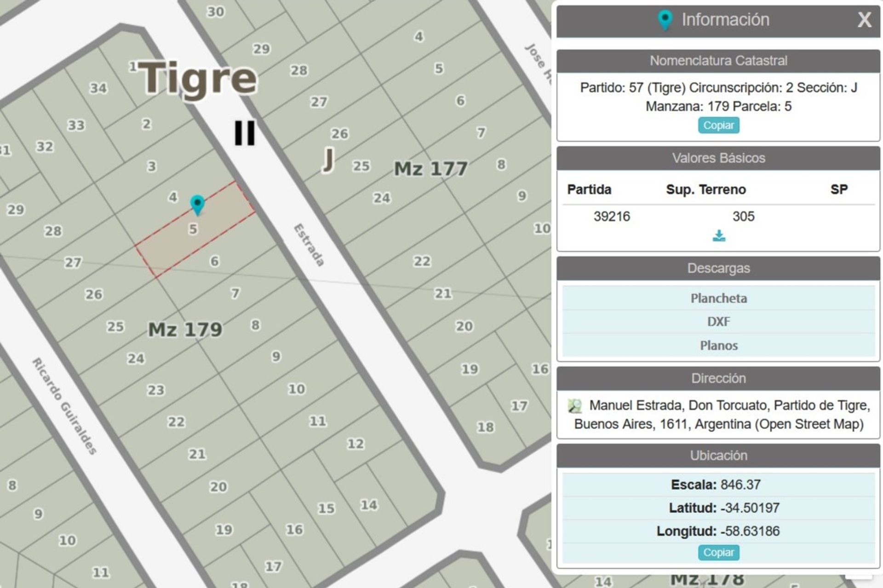The height and width of the screenshot is (588, 883).
Task: Click the download icon under Sup. Terreno
Action: 719,236
